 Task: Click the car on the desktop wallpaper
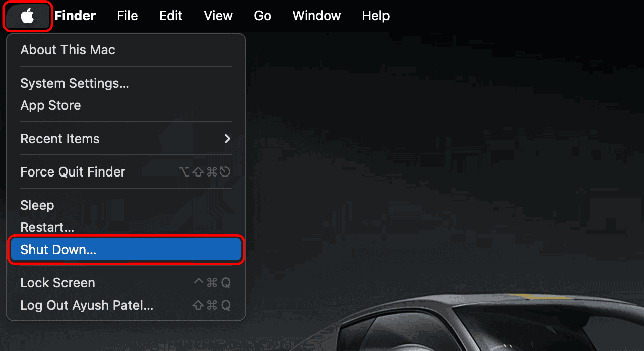click(485, 323)
